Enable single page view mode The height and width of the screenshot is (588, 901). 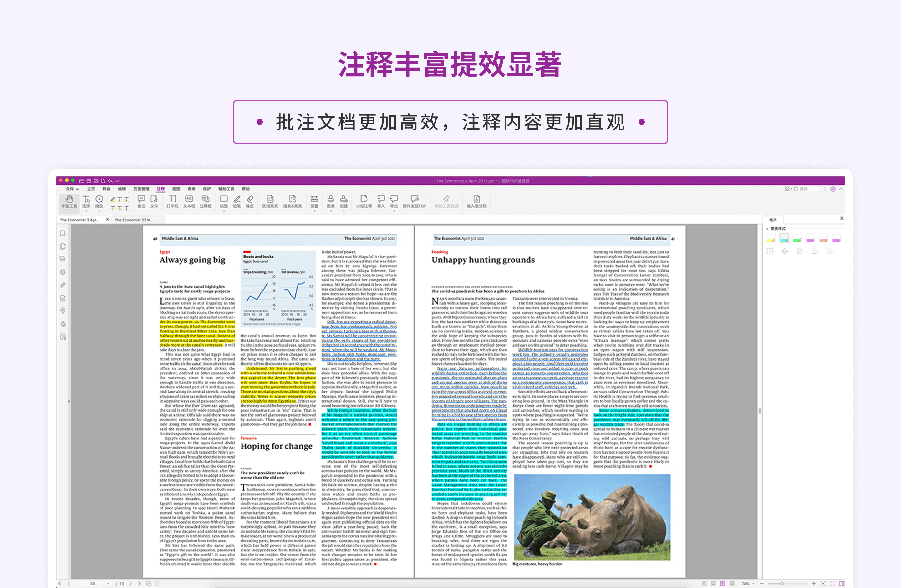(704, 583)
